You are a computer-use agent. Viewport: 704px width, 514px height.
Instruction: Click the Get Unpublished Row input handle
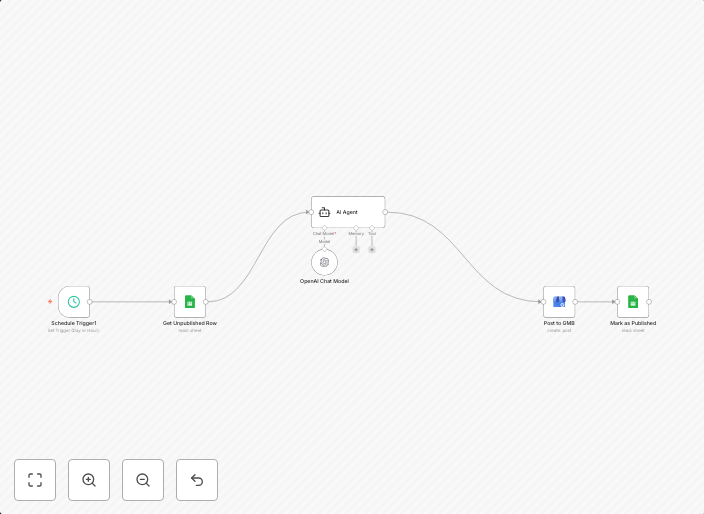tap(174, 302)
